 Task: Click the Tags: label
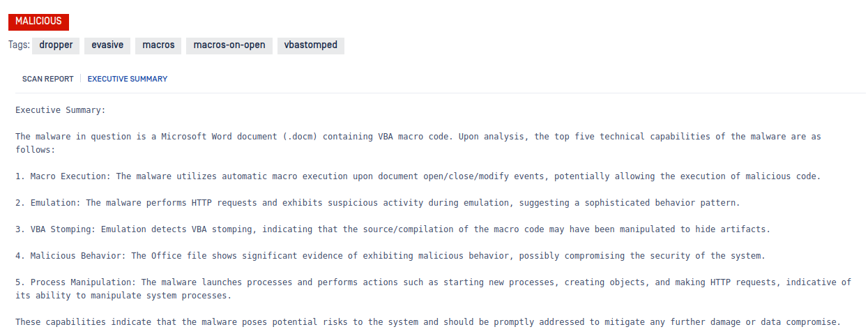coord(19,45)
